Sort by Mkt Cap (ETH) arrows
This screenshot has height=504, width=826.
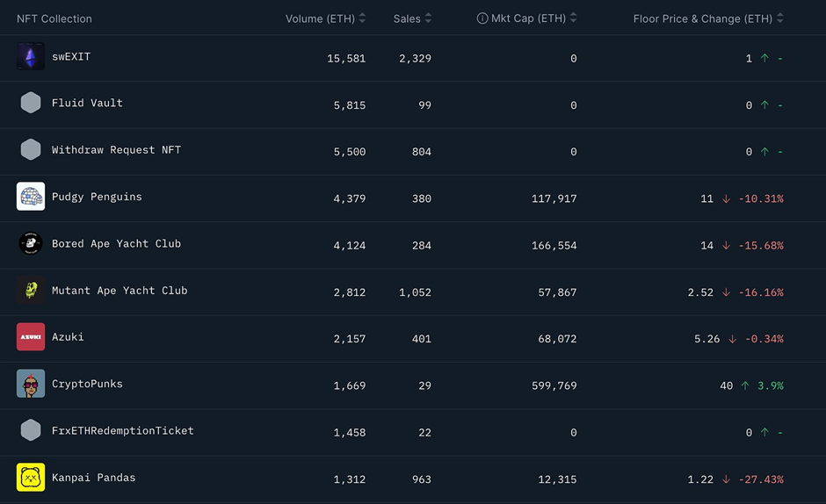574,18
